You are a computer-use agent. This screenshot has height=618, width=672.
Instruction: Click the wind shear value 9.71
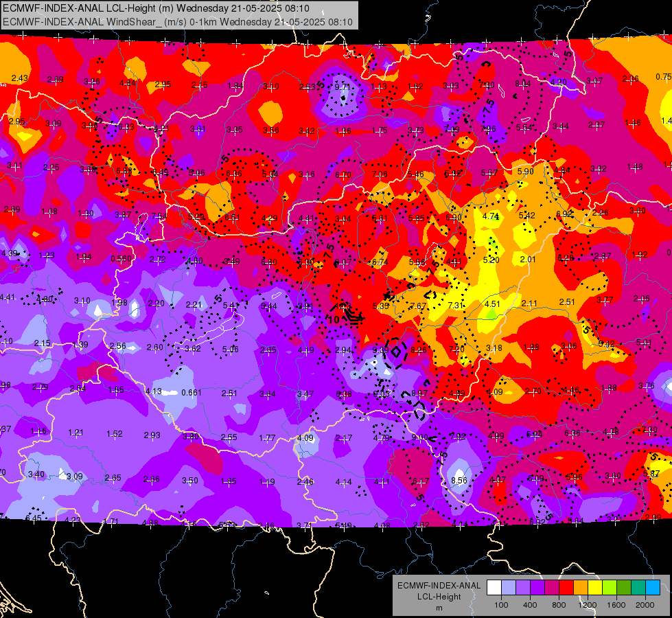pyautogui.click(x=343, y=87)
